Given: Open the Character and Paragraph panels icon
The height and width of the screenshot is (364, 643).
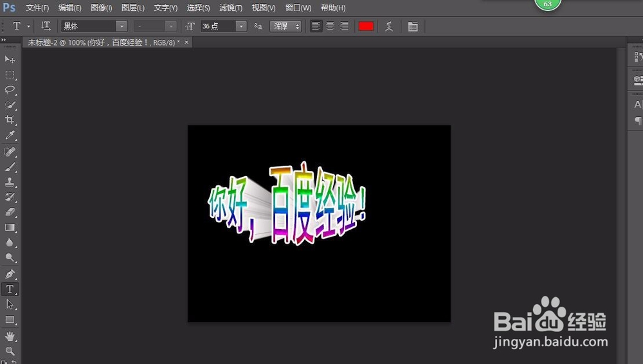Looking at the screenshot, I should pyautogui.click(x=413, y=26).
